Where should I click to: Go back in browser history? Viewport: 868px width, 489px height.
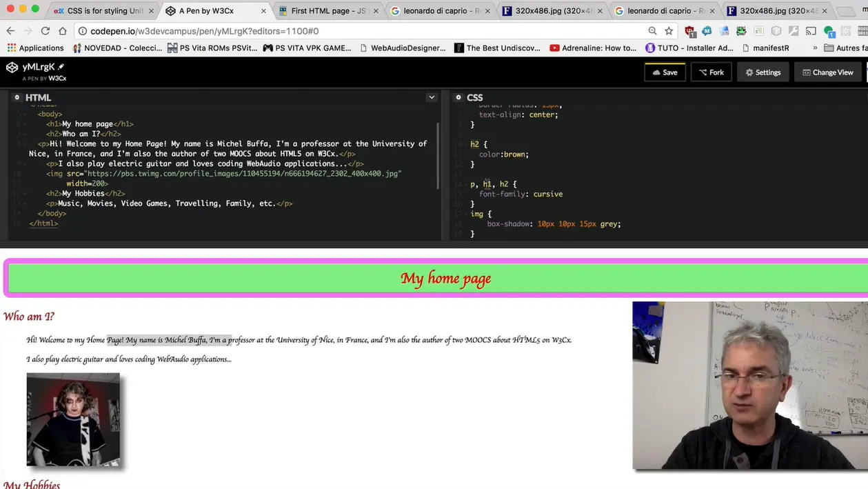click(x=10, y=31)
